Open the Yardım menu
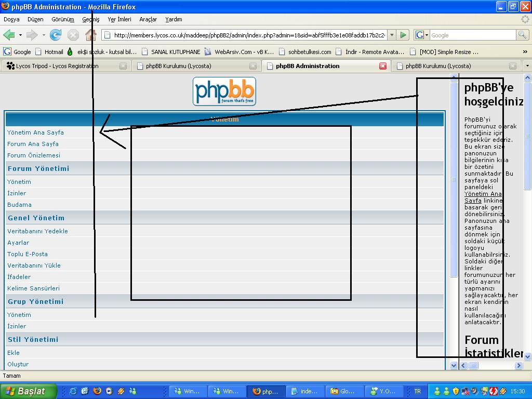The height and width of the screenshot is (399, 532). (x=174, y=19)
